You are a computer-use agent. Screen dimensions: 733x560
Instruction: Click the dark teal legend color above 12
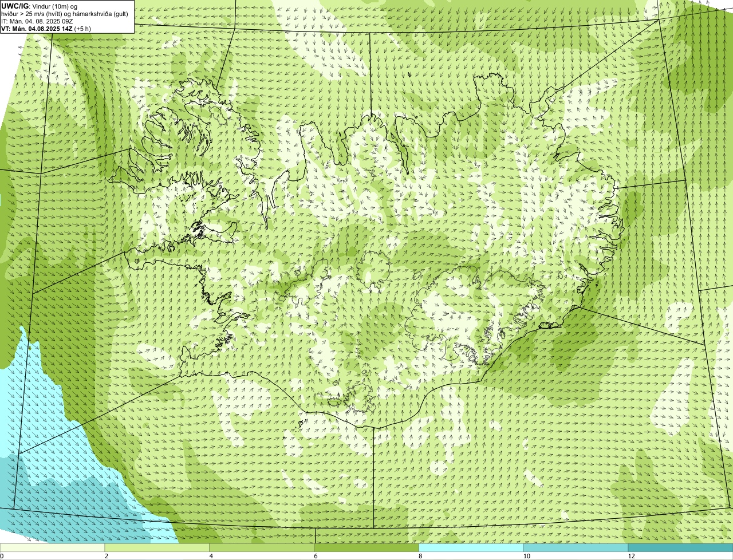tap(680, 548)
